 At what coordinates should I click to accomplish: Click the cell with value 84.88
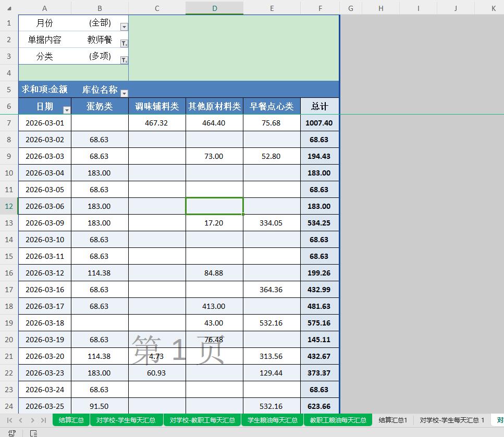[214, 273]
